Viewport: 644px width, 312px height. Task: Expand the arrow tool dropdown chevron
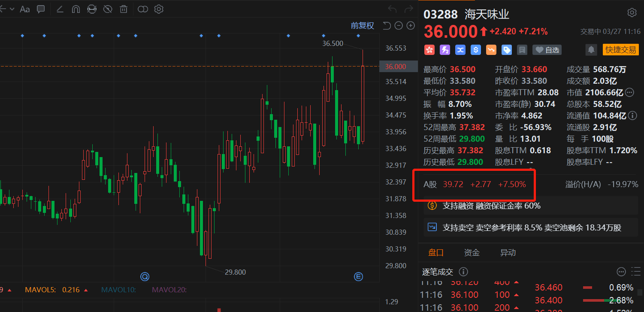pyautogui.click(x=12, y=9)
